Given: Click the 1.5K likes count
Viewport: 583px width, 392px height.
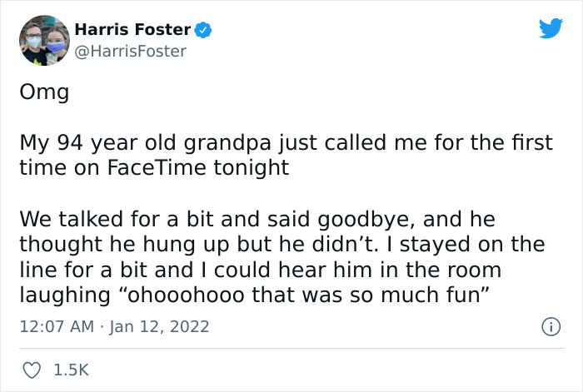Looking at the screenshot, I should [69, 370].
